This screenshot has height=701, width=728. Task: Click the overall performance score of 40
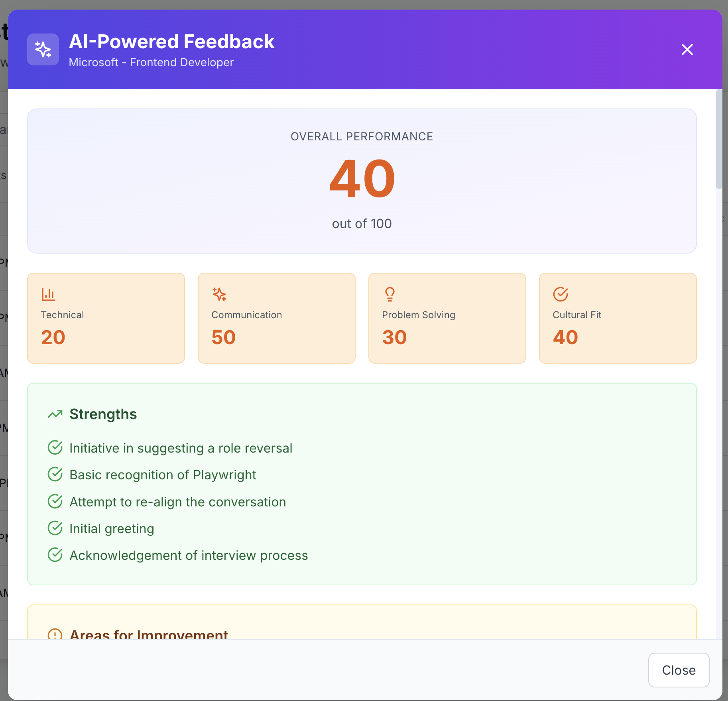[361, 179]
